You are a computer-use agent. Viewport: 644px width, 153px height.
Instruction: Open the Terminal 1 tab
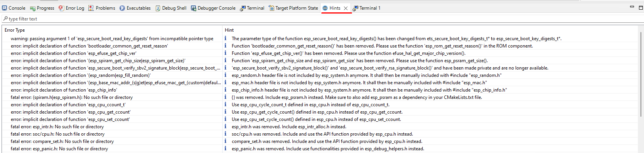pos(366,8)
